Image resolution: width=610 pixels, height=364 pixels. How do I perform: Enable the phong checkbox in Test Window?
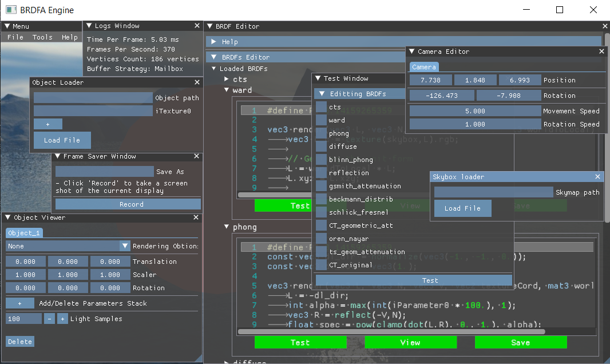(x=321, y=133)
